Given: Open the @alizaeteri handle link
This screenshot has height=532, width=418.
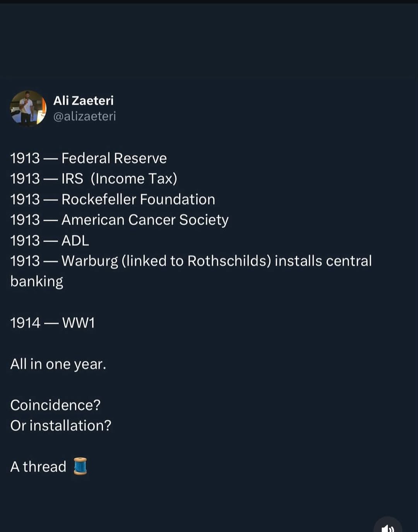Looking at the screenshot, I should coord(84,116).
